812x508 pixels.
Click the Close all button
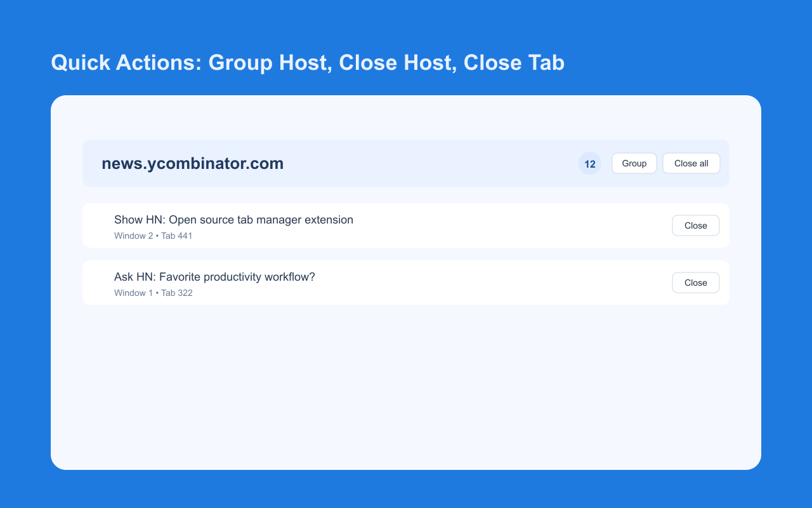(691, 163)
